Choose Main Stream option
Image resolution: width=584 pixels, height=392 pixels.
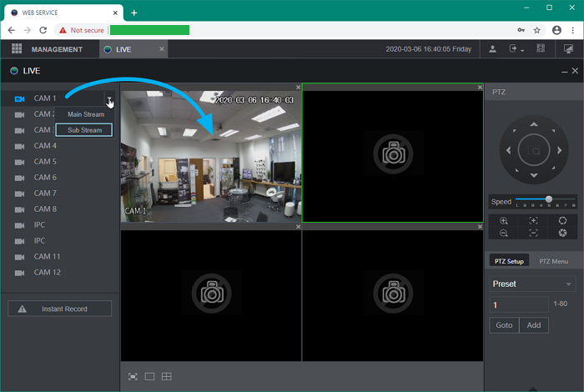86,114
